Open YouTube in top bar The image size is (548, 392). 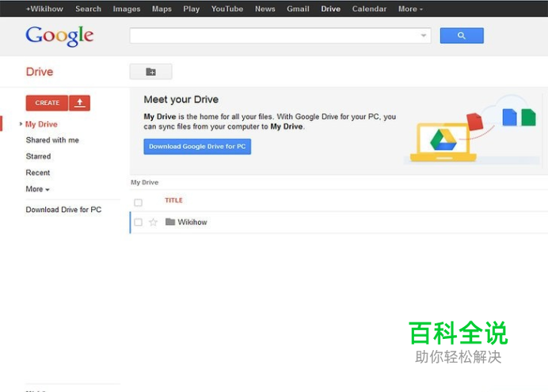click(227, 9)
